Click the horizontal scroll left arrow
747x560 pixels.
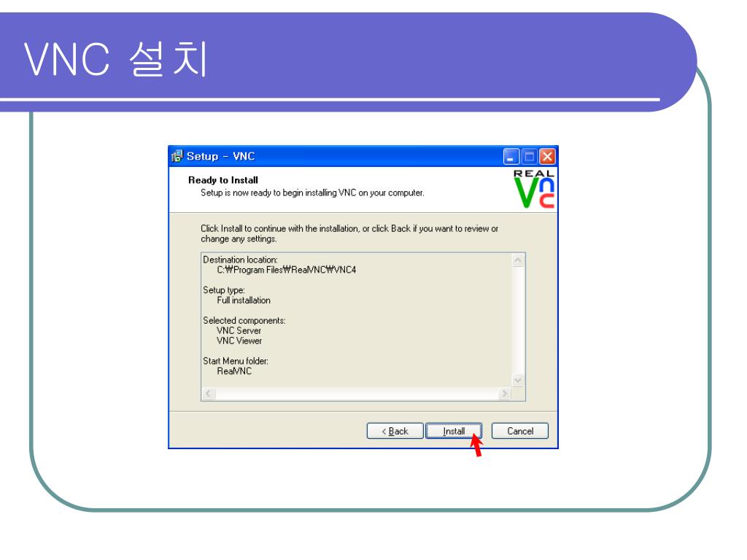pyautogui.click(x=208, y=394)
